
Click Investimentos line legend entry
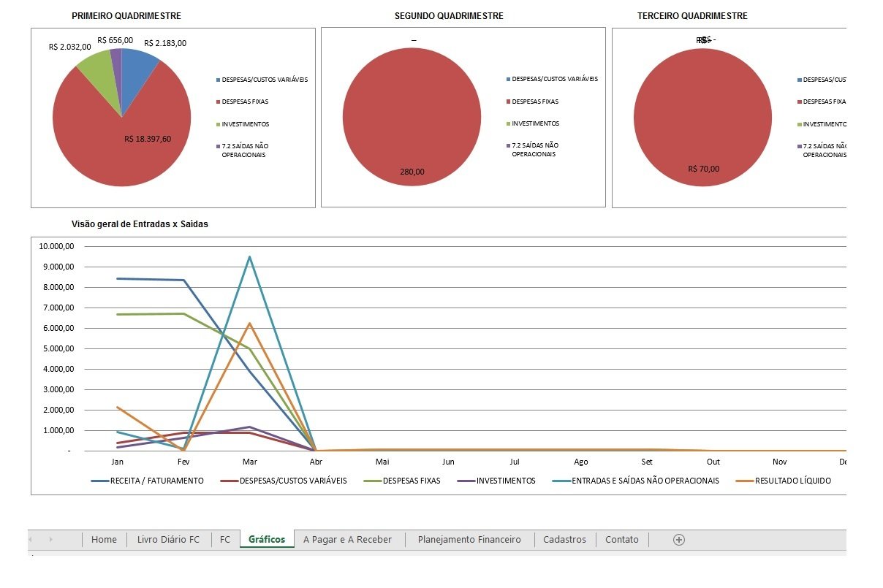[496, 481]
